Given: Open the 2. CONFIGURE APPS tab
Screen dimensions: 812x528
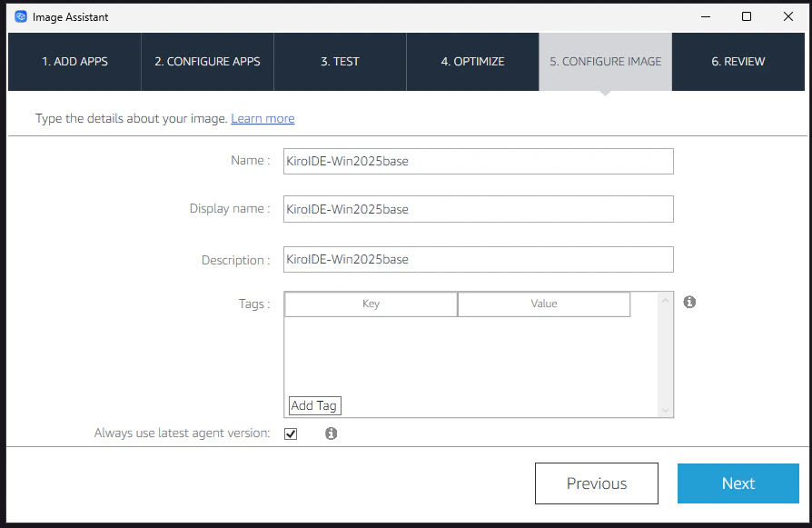Looking at the screenshot, I should pos(207,62).
